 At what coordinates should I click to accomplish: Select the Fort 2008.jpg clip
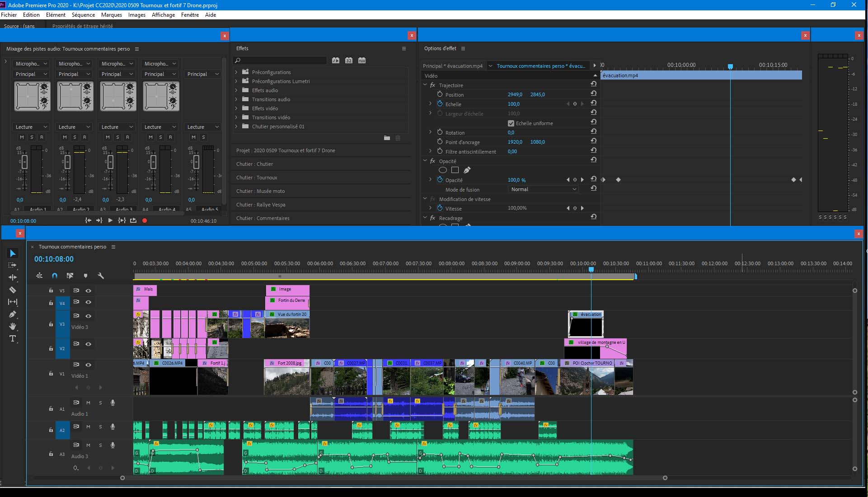(x=286, y=377)
